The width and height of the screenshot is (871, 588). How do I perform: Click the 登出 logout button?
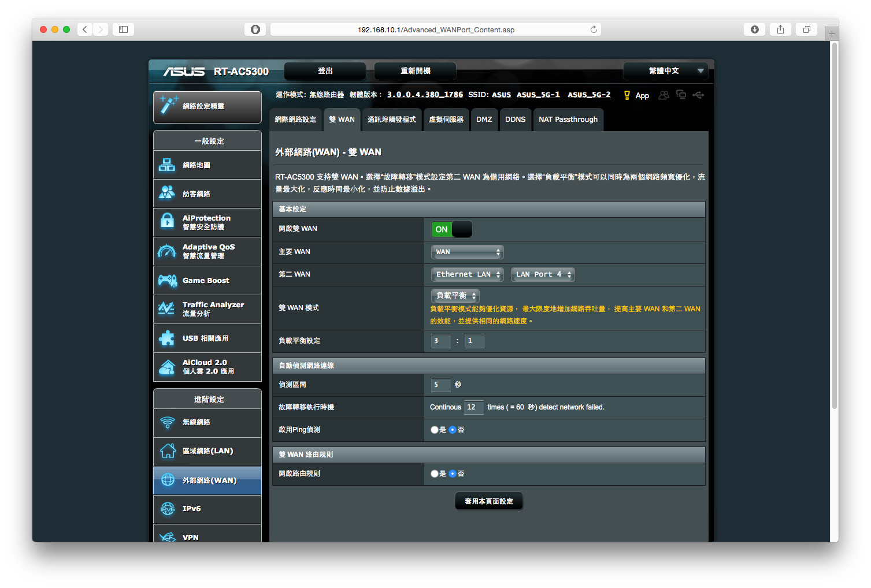tap(325, 71)
